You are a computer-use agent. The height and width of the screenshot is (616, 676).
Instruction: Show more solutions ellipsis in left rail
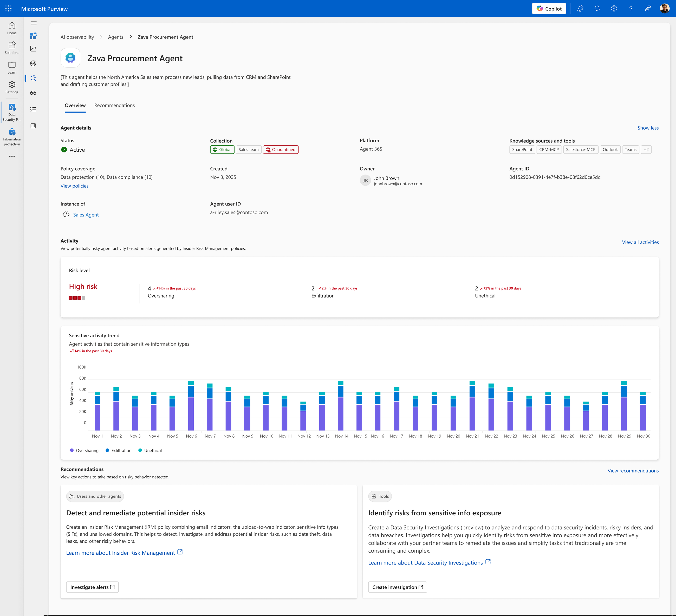click(x=12, y=156)
